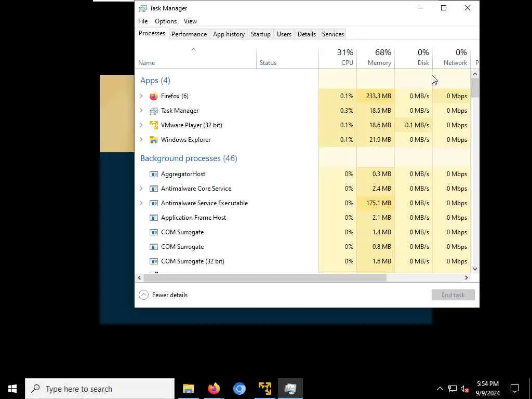Sort by the Name column header
Screen dimensions: 532x399
pyautogui.click(x=195, y=58)
